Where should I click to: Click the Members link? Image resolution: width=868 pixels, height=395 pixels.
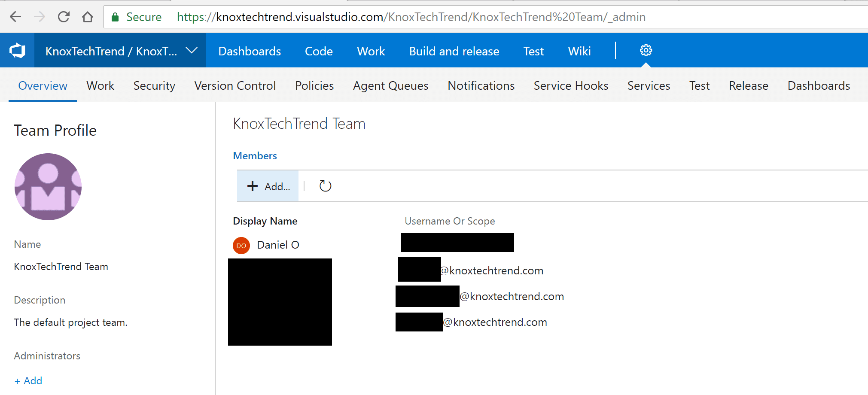tap(255, 156)
